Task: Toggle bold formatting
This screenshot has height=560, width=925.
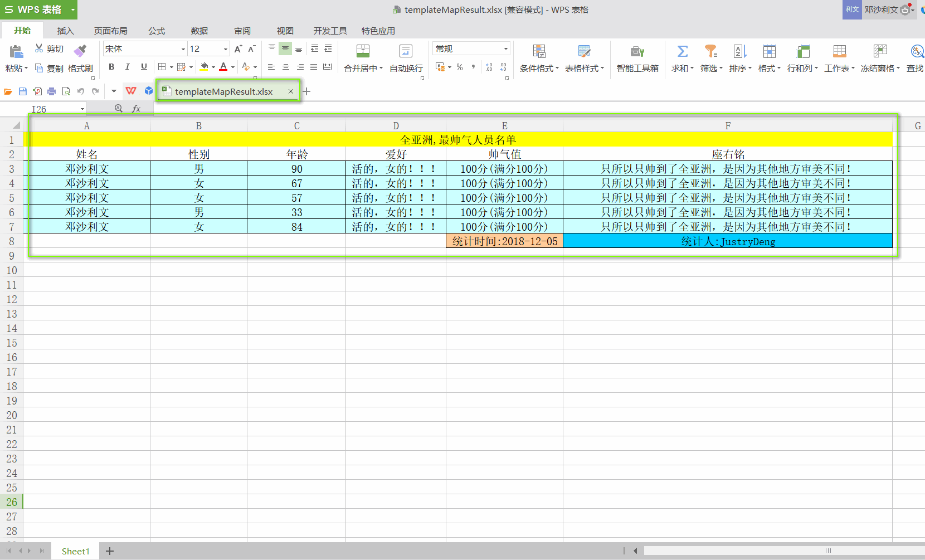Action: click(111, 67)
